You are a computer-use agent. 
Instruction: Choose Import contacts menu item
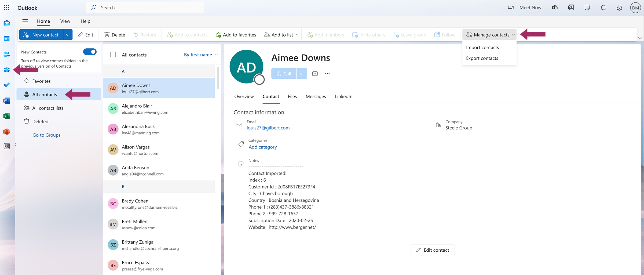click(x=489, y=48)
